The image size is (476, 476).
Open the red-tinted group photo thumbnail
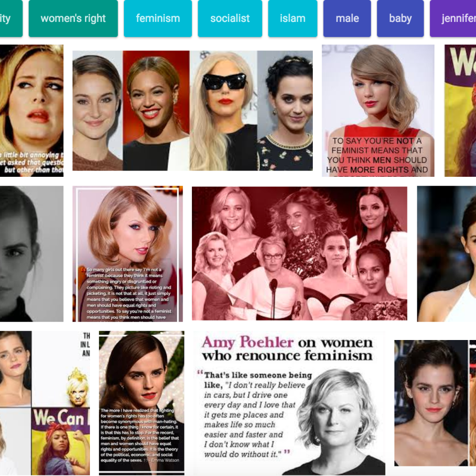click(299, 254)
